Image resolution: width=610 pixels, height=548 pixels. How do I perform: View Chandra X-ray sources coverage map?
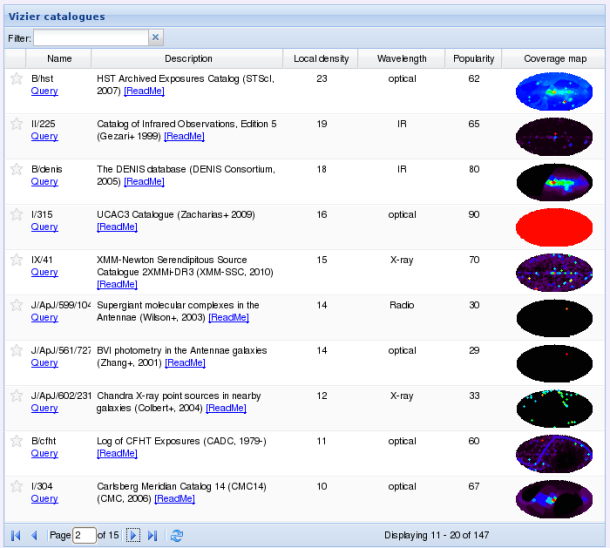click(554, 409)
